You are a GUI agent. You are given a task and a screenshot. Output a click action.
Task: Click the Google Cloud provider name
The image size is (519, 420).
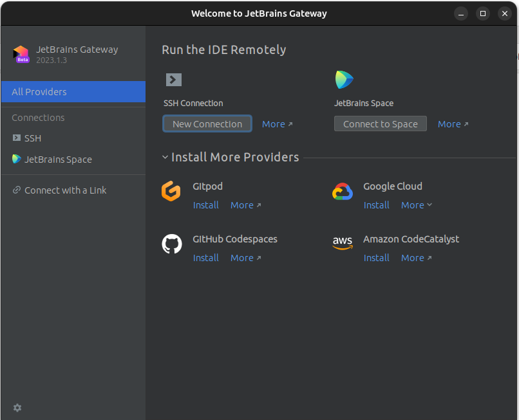point(393,186)
